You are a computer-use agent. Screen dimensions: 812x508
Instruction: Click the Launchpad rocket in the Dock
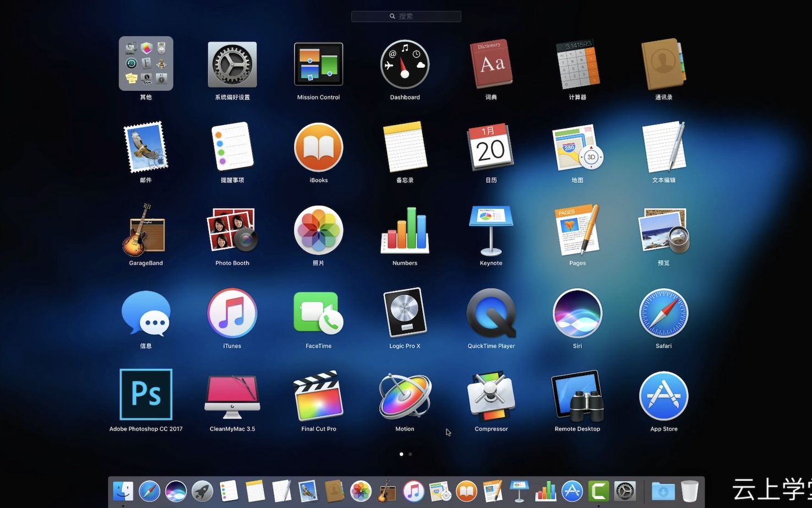coord(202,491)
